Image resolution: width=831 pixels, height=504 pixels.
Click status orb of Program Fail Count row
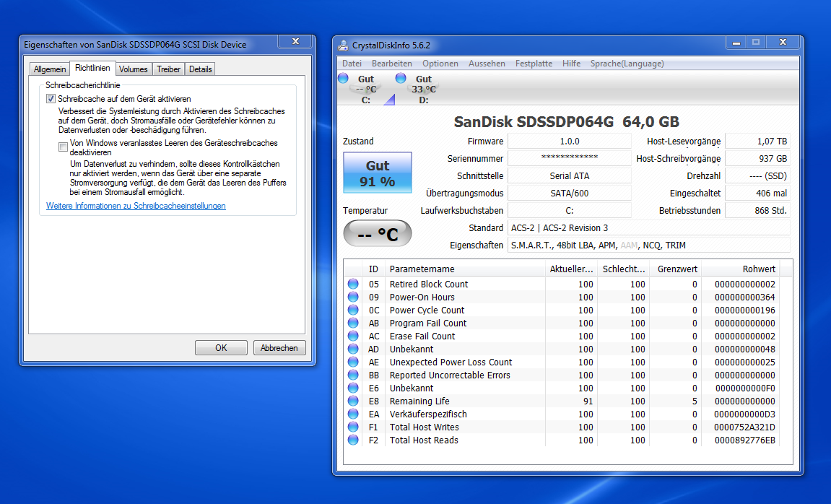pos(353,323)
